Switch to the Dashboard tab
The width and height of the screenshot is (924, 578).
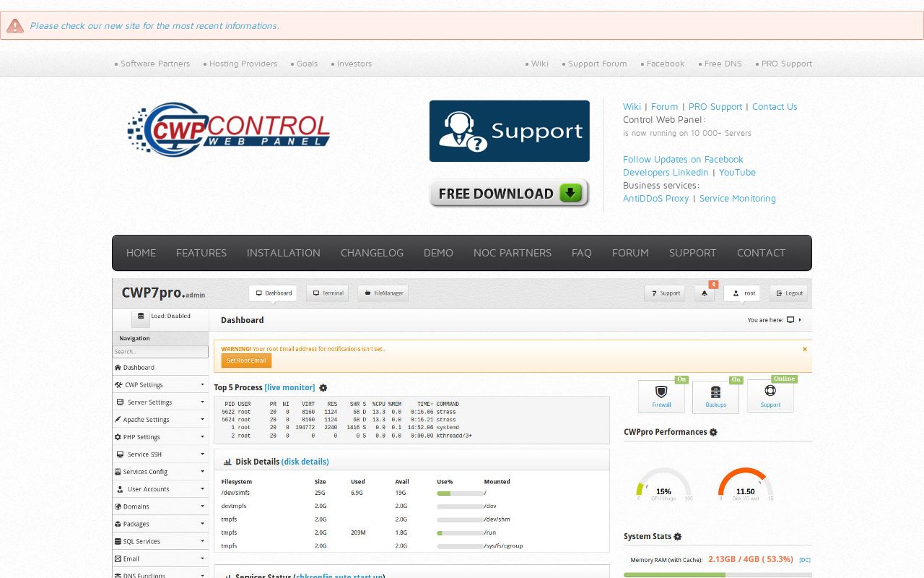273,293
